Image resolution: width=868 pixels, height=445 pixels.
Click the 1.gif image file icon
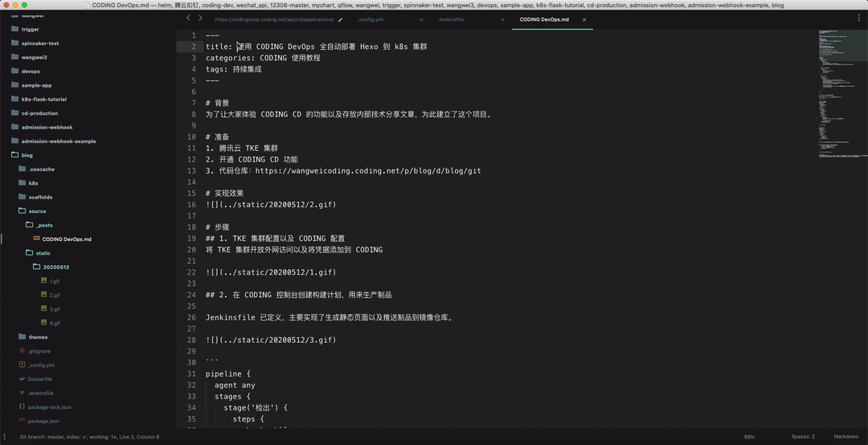[x=43, y=280]
